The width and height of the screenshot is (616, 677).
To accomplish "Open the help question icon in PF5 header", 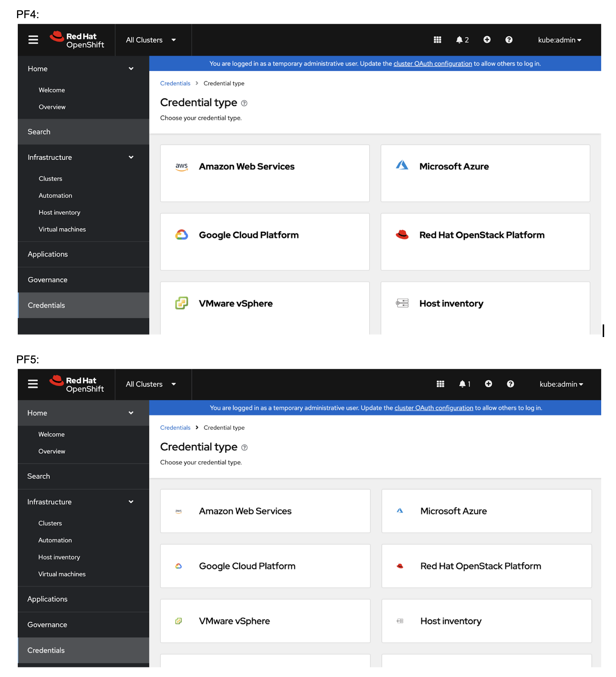I will (x=510, y=384).
